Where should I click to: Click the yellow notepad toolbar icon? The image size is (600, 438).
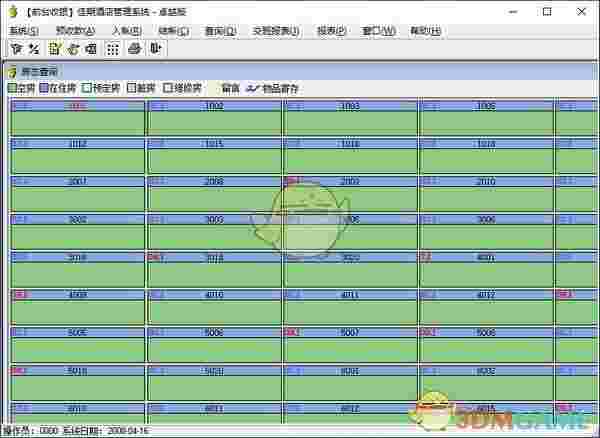tap(55, 49)
